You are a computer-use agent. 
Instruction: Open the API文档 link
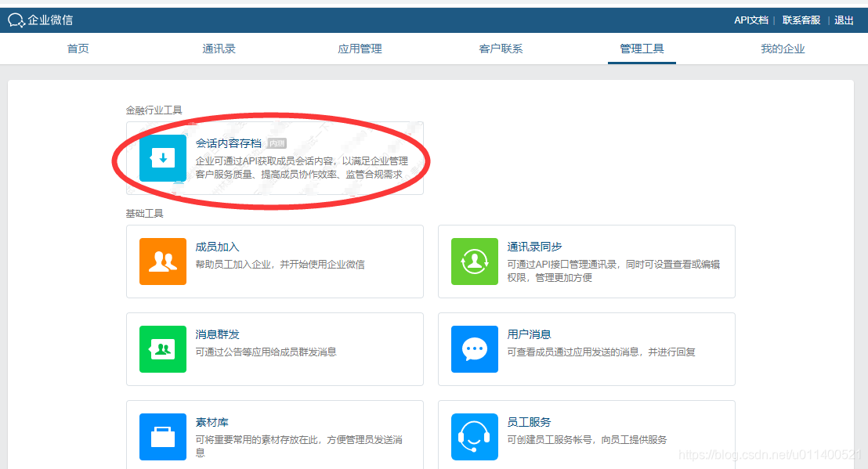(751, 20)
